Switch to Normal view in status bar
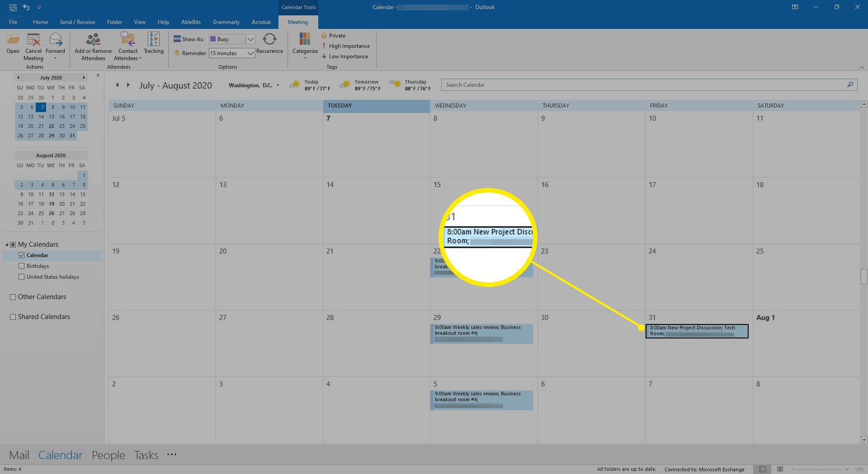This screenshot has width=868, height=474. pyautogui.click(x=762, y=469)
